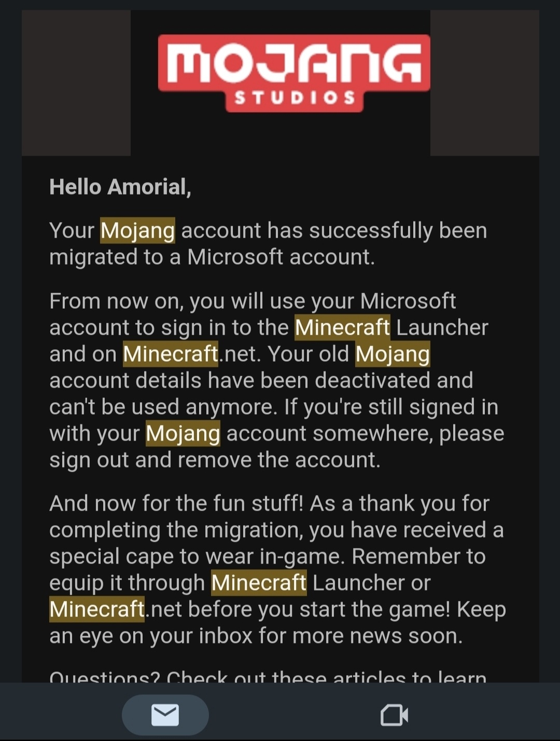Viewport: 560px width, 741px height.
Task: Tap 'sign out and remove the account' text
Action: (215, 460)
